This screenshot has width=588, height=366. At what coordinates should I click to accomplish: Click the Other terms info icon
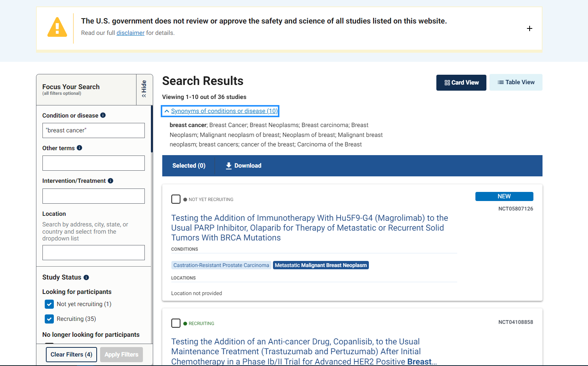click(x=80, y=148)
